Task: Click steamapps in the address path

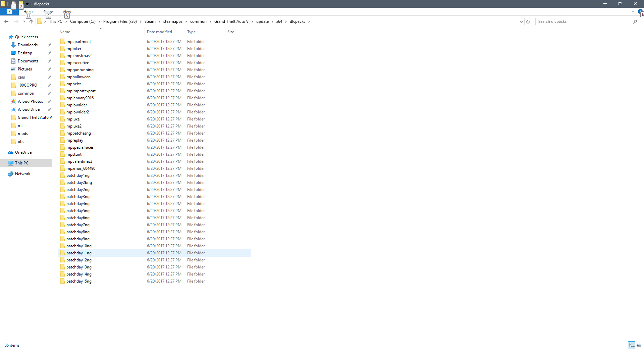Action: click(173, 21)
